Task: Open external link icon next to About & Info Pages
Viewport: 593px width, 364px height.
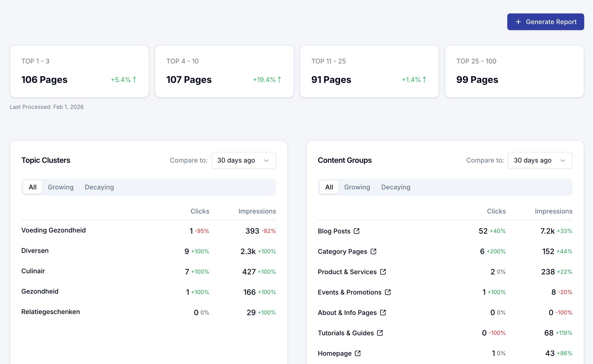Action: tap(383, 313)
